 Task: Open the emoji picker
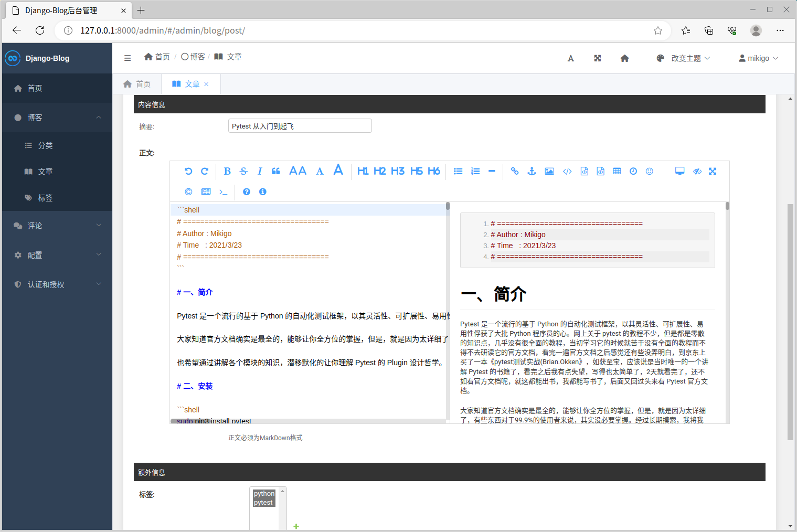click(650, 171)
